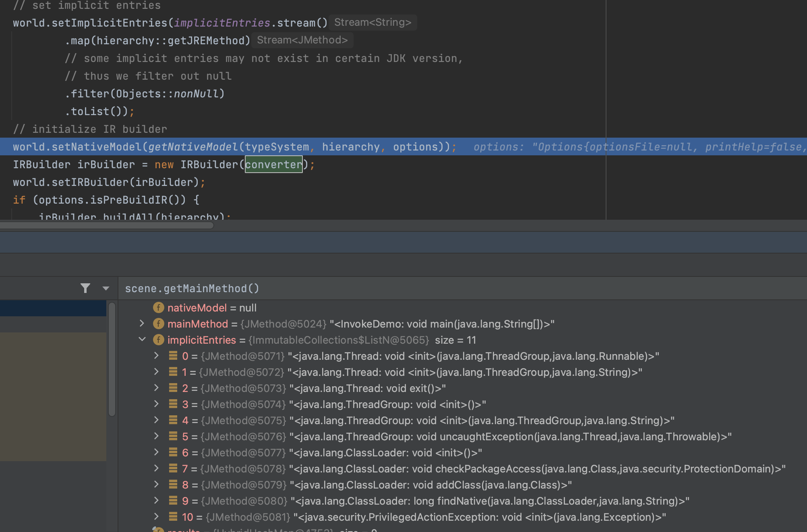Select the highlighted top stack frame row
This screenshot has height=532, width=807.
click(x=53, y=308)
